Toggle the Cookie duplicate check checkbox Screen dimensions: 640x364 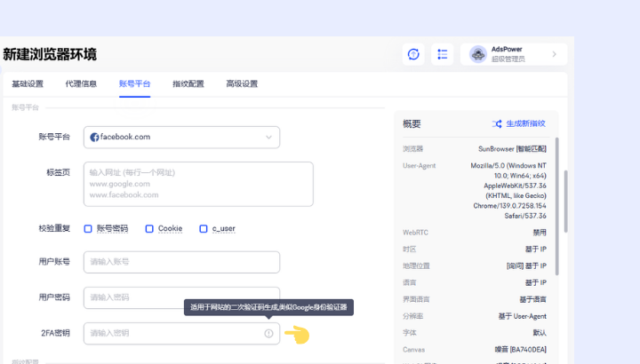(x=149, y=229)
